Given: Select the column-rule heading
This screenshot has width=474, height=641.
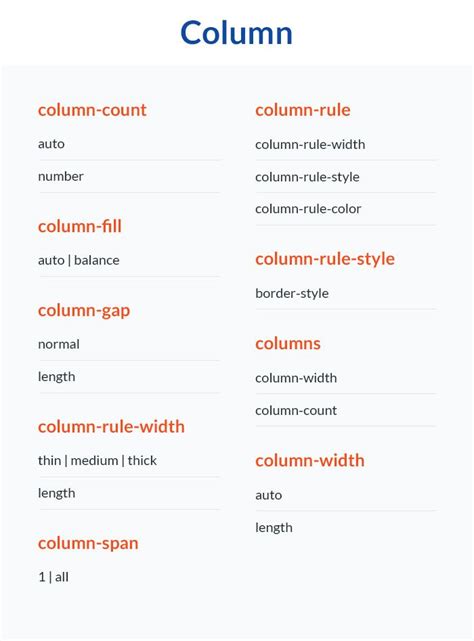Looking at the screenshot, I should 303,110.
